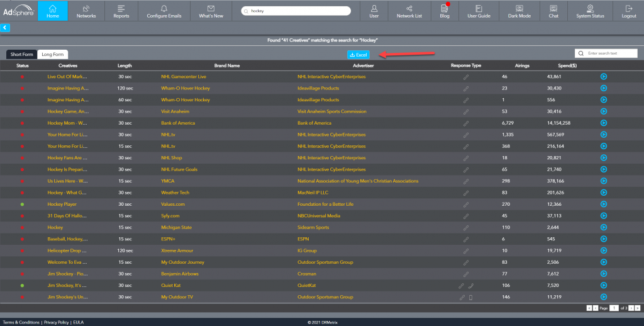This screenshot has height=326, width=644.
Task: Open the User Guide
Action: [x=479, y=11]
